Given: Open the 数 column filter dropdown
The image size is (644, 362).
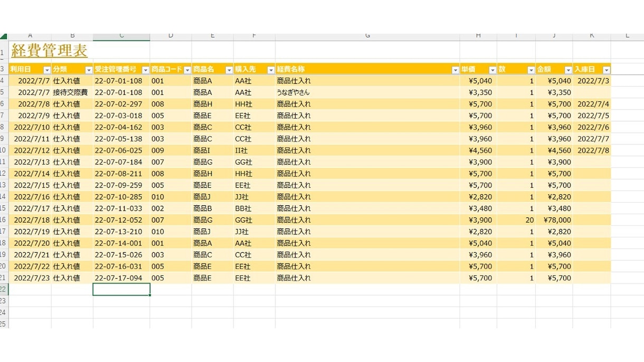Looking at the screenshot, I should pyautogui.click(x=531, y=70).
